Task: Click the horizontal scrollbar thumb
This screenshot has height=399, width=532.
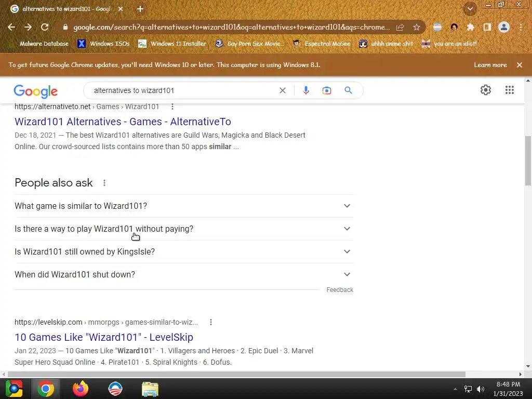Action: pos(236,374)
